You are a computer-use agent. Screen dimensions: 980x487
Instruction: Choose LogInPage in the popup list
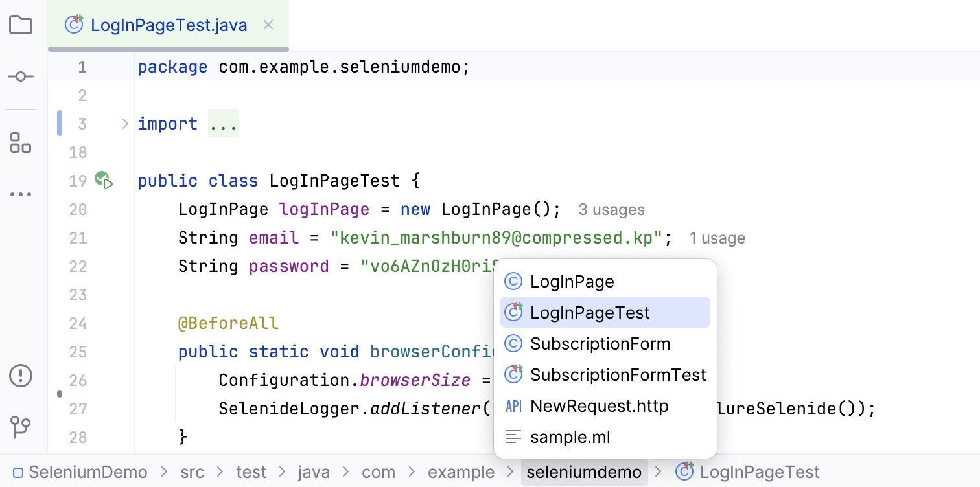[x=605, y=282]
